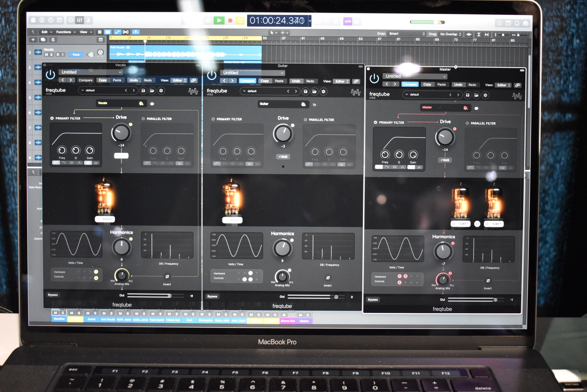The image size is (587, 392).
Task: Open the Functions menu in tracks area
Action: point(66,32)
